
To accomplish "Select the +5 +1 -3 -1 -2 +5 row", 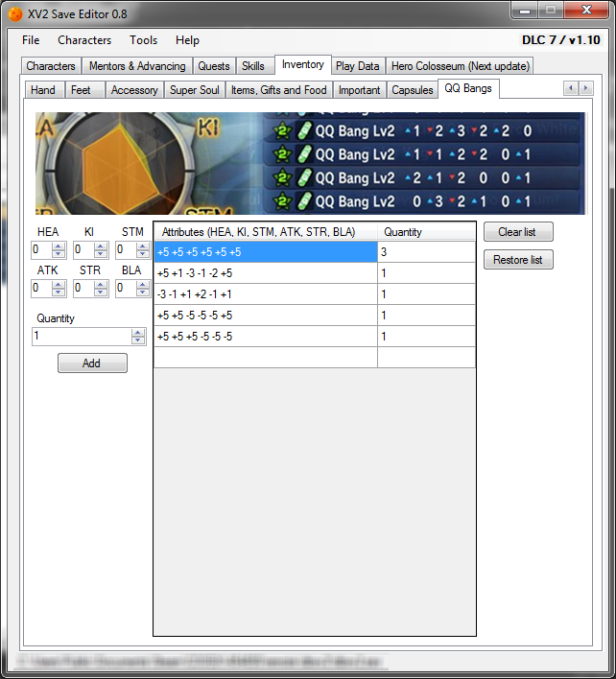I will 315,273.
